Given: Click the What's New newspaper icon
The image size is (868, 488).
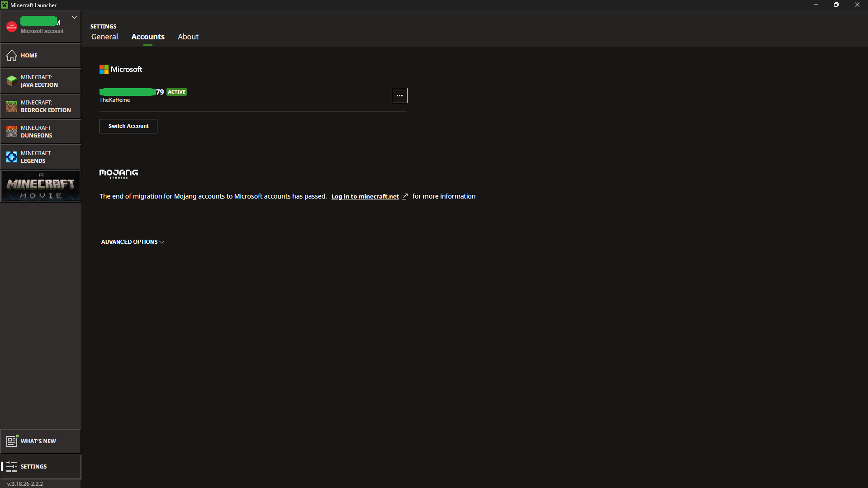Looking at the screenshot, I should pyautogui.click(x=12, y=441).
